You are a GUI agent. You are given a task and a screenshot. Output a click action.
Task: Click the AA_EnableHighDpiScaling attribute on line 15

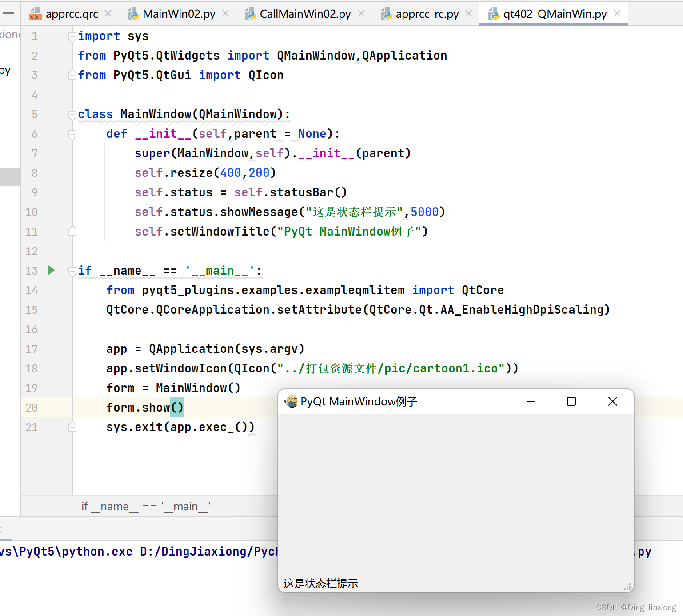coord(522,310)
